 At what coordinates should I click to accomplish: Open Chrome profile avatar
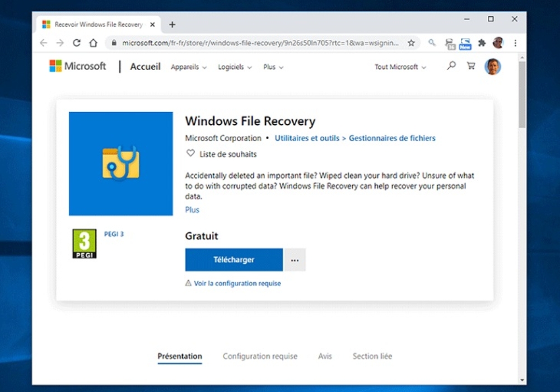(498, 43)
